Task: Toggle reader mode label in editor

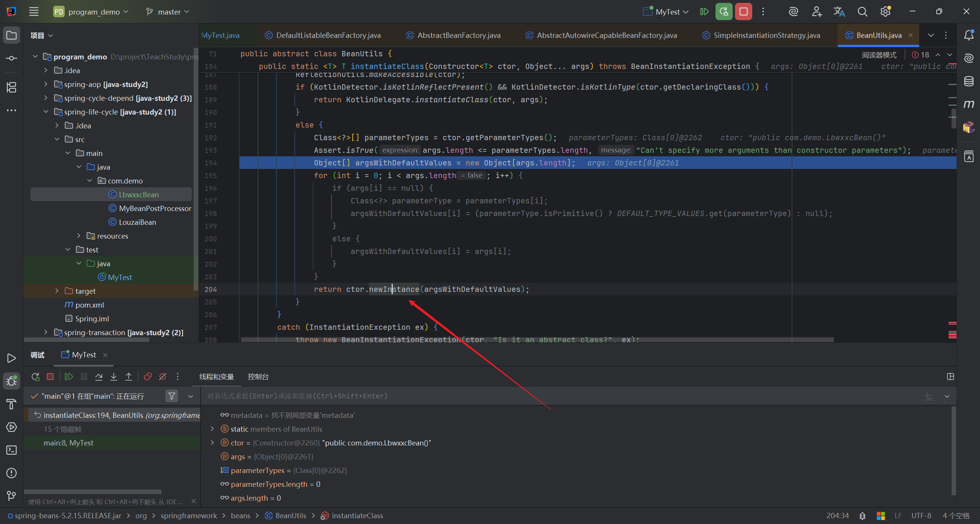Action: (879, 55)
